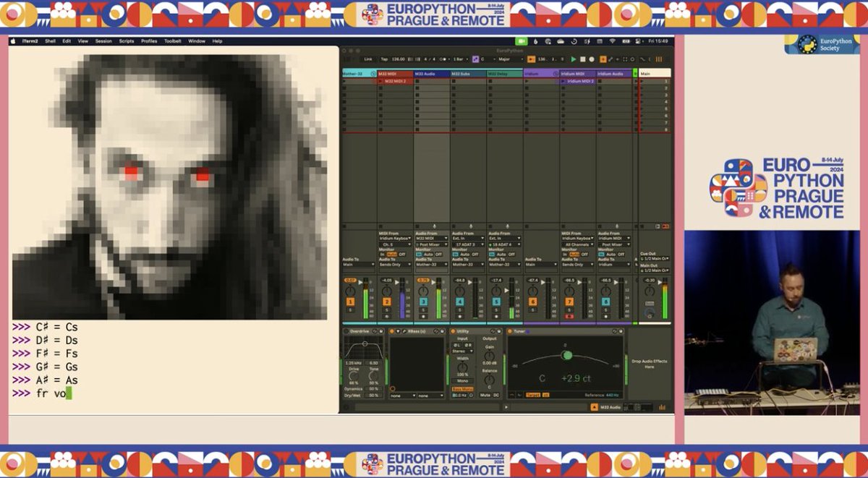Click the Overdrive Drive knob

[353, 376]
